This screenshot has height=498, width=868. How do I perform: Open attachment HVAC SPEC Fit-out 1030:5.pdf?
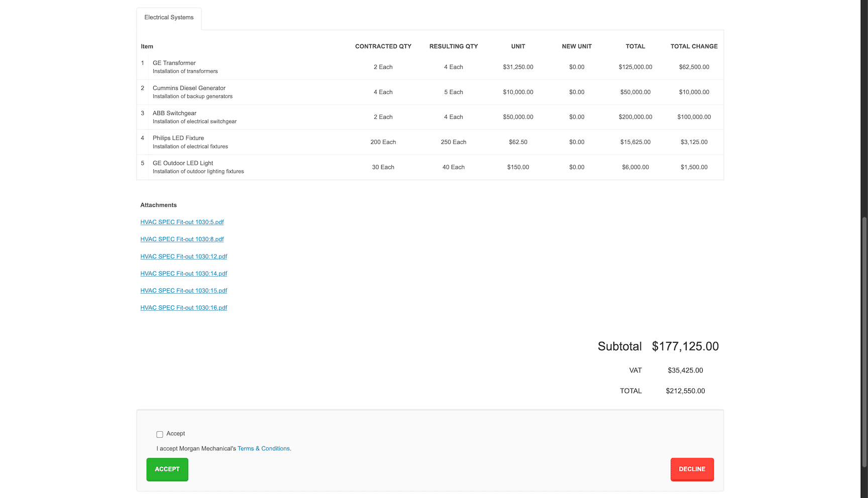182,222
